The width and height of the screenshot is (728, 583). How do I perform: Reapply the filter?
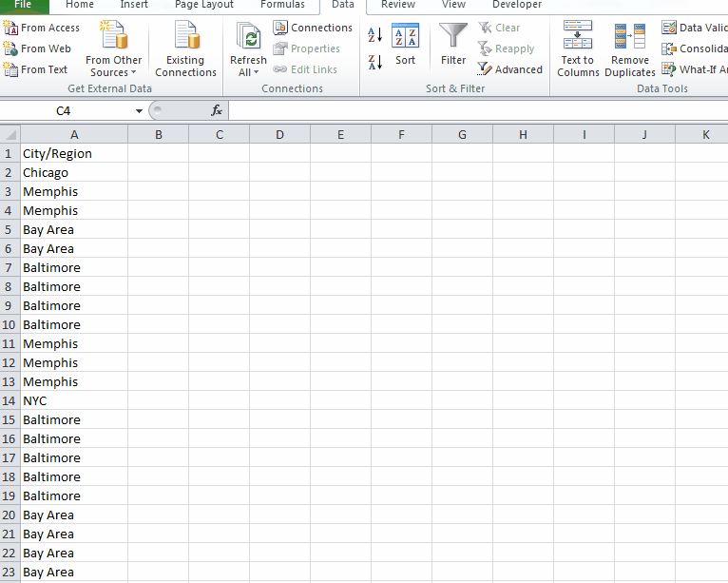click(506, 49)
